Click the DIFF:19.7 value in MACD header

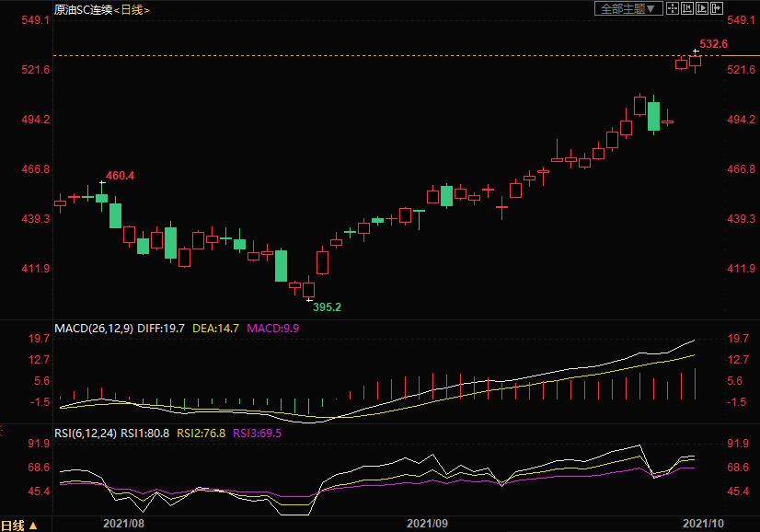(162, 328)
